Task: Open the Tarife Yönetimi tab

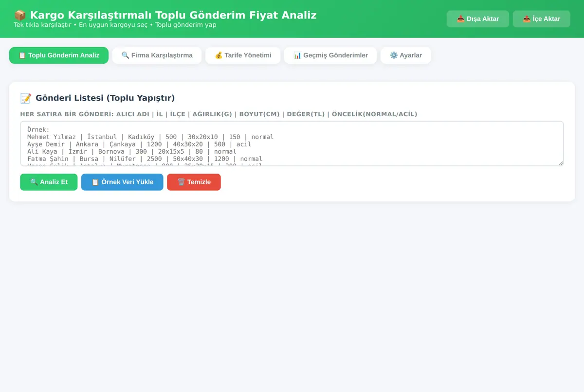Action: click(x=243, y=55)
